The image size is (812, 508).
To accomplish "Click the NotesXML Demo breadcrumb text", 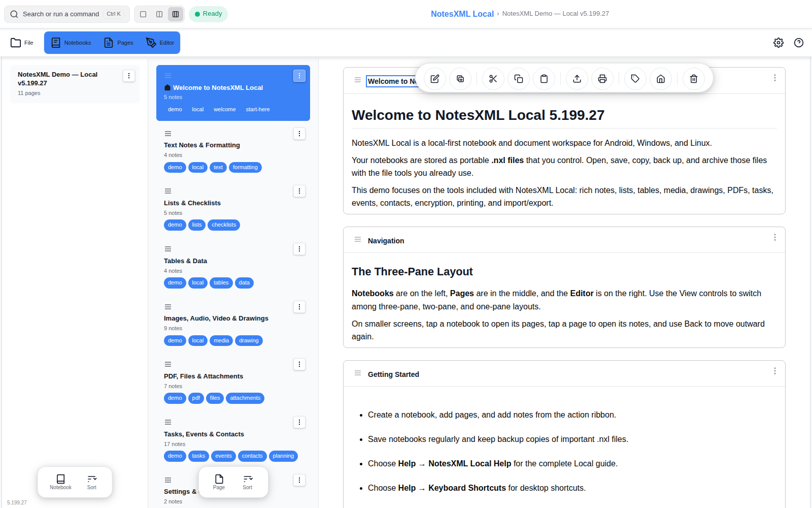I will 556,14.
